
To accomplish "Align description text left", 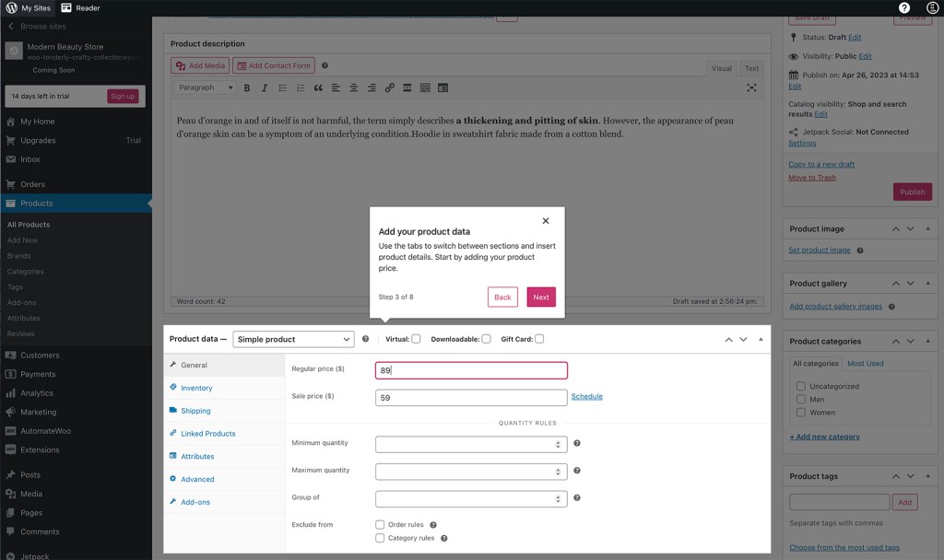I will 336,87.
